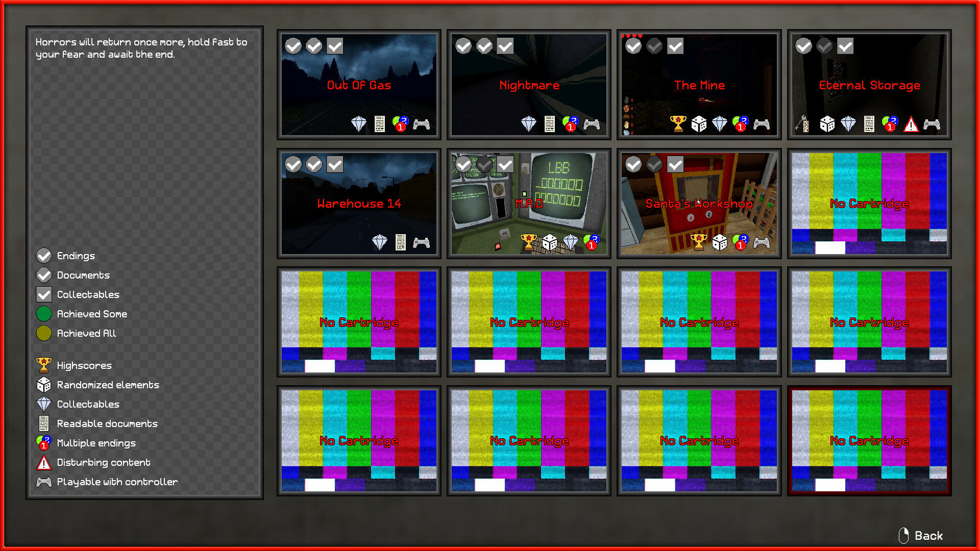Screen dimensions: 980x551
Task: Click the document icon on Warehouse 14
Action: [x=401, y=242]
